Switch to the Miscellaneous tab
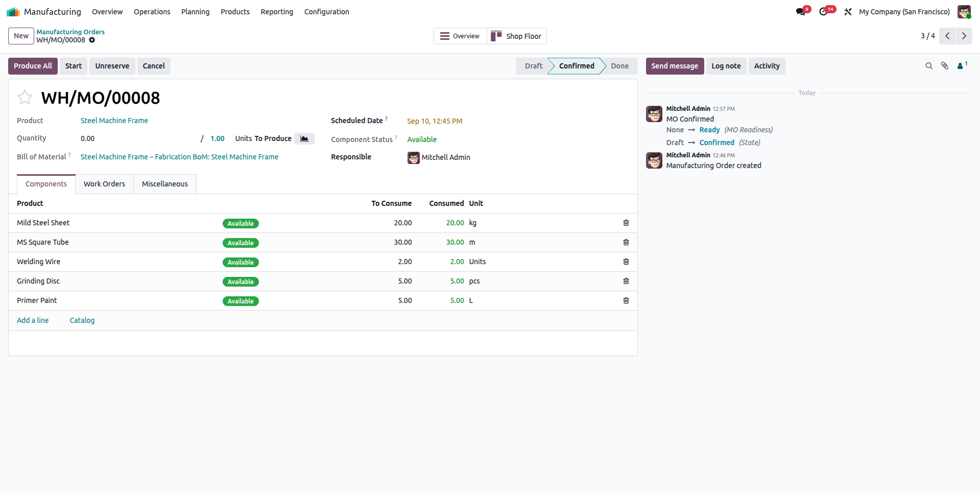The image size is (980, 493). [165, 184]
